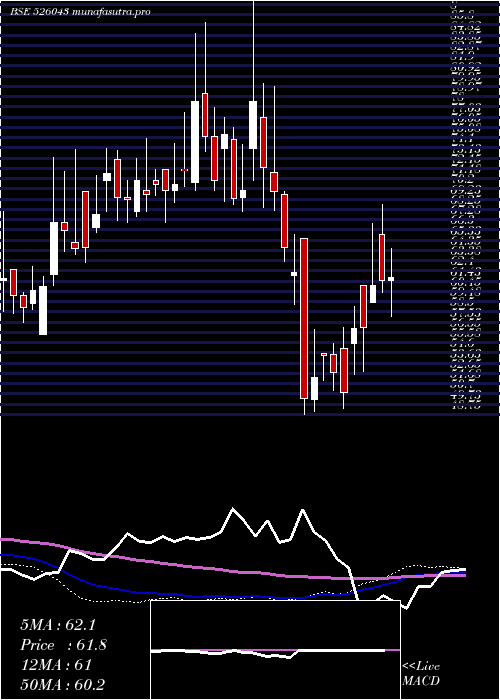Click the MACD inset chart panel
The image size is (500, 700).
pyautogui.click(x=275, y=650)
